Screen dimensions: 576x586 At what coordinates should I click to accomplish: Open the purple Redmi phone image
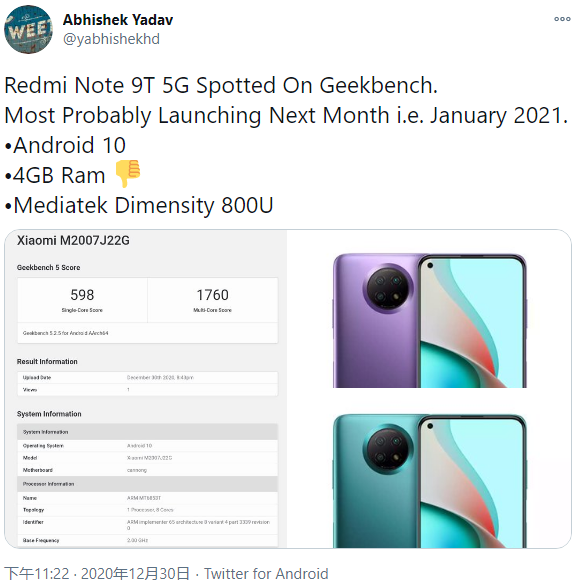429,321
